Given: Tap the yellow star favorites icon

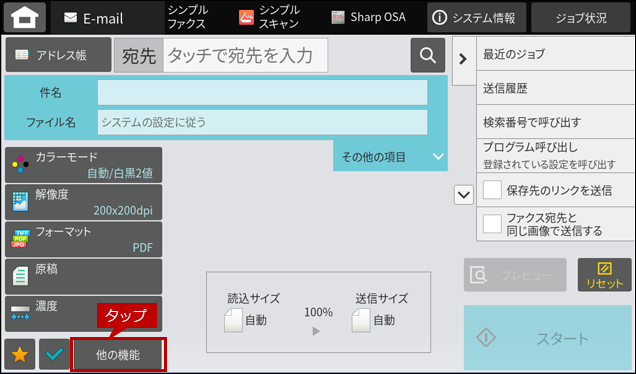Looking at the screenshot, I should [19, 355].
